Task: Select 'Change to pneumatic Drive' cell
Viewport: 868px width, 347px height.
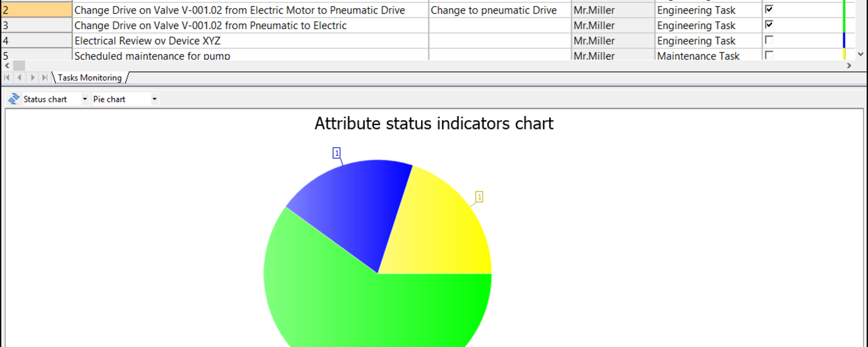Action: point(500,10)
